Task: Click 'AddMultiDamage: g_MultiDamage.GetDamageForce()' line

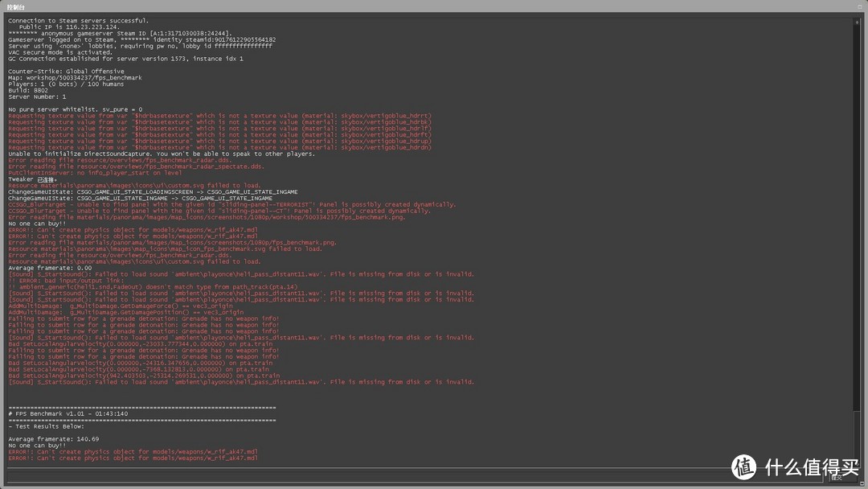Action: (x=121, y=306)
